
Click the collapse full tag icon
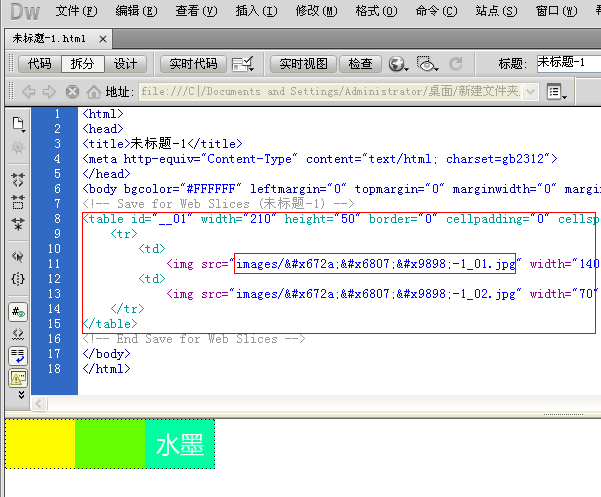click(18, 180)
